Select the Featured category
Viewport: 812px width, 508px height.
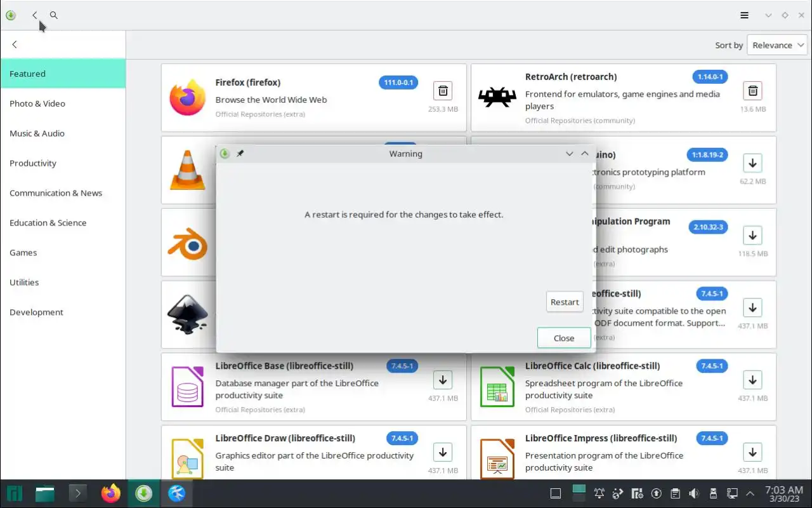pyautogui.click(x=63, y=74)
